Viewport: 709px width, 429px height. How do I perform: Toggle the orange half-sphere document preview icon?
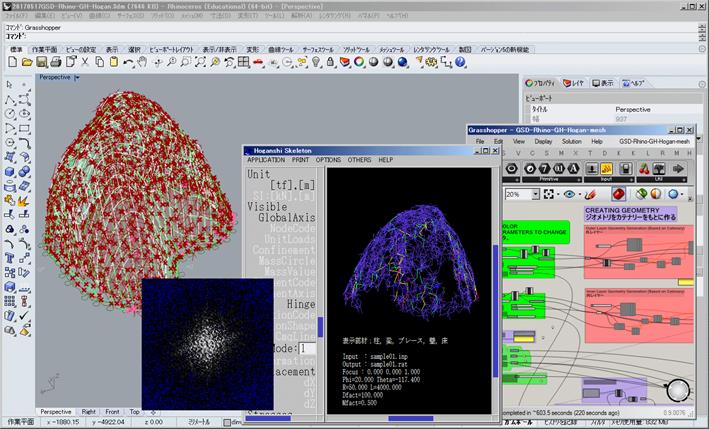(x=655, y=194)
